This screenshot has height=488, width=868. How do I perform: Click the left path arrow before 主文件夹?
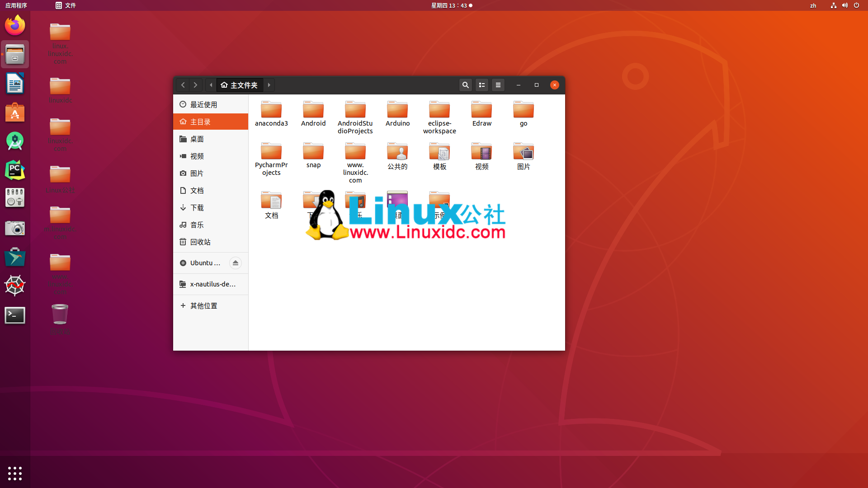(x=211, y=85)
